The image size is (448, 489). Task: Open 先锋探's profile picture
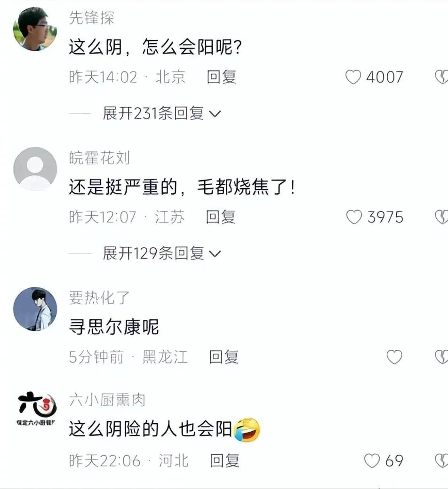[35, 29]
